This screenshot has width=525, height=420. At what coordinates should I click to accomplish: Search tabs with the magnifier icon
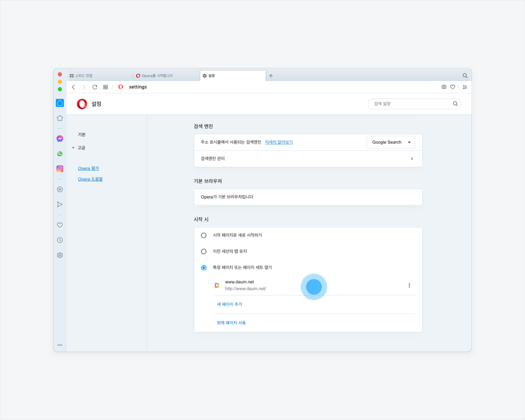pyautogui.click(x=465, y=76)
